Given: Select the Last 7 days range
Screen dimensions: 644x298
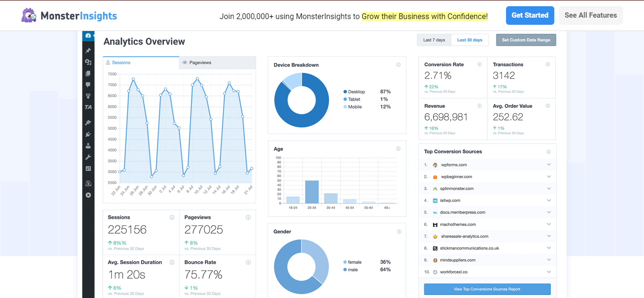Looking at the screenshot, I should coord(434,40).
